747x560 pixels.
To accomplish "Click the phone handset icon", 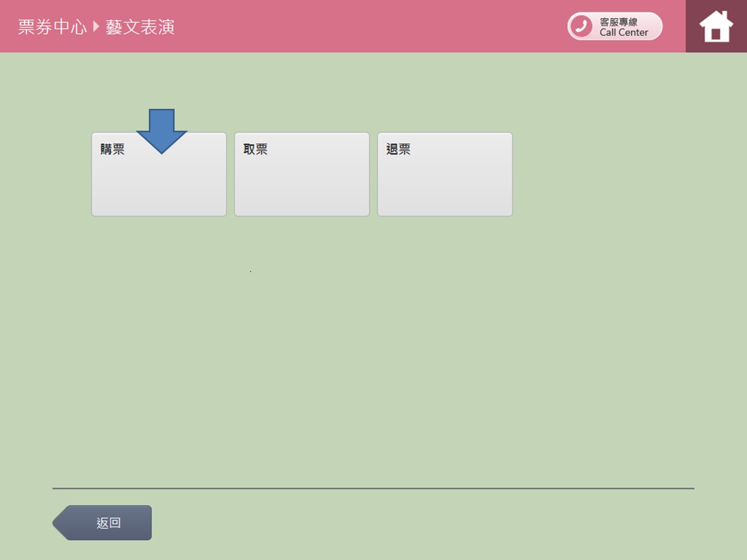I will point(581,26).
